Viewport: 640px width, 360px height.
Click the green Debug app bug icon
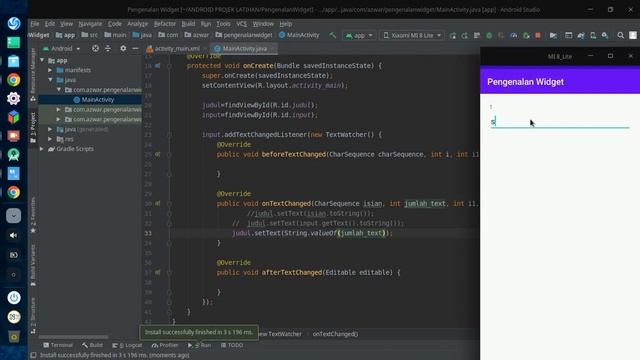(489, 36)
